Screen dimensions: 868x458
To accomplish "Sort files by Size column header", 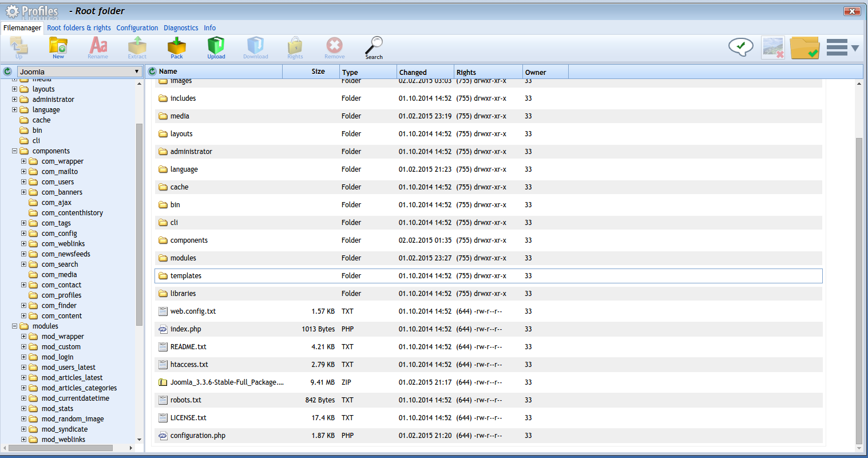I will tap(318, 72).
